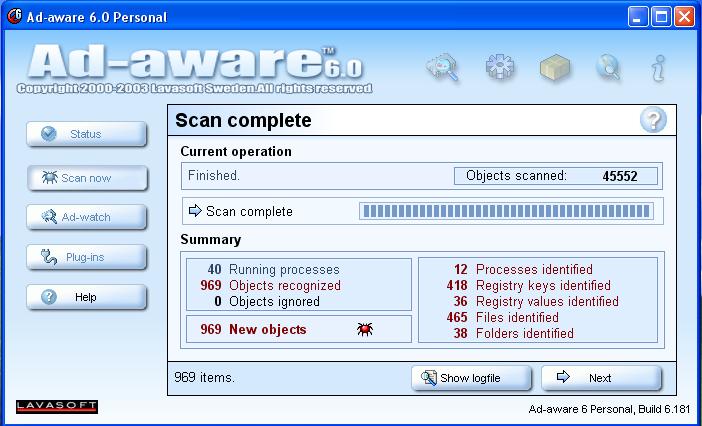Open the info 'i' icon in header
The height and width of the screenshot is (426, 702).
coord(659,68)
